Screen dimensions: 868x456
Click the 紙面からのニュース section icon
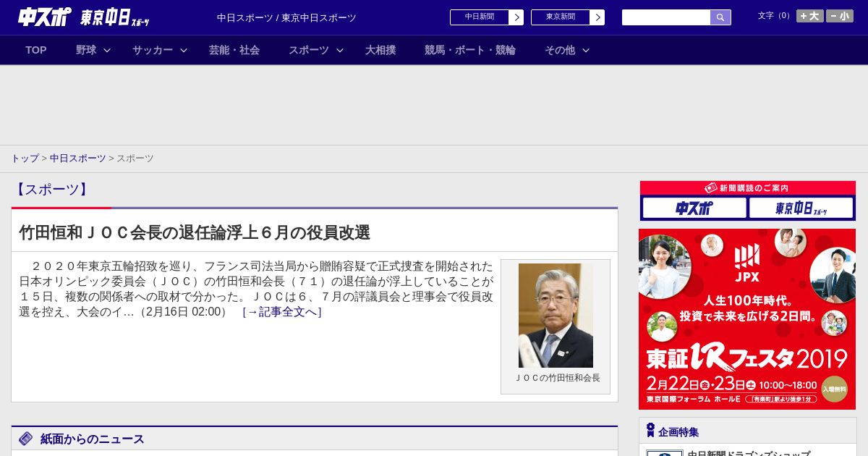pyautogui.click(x=26, y=439)
